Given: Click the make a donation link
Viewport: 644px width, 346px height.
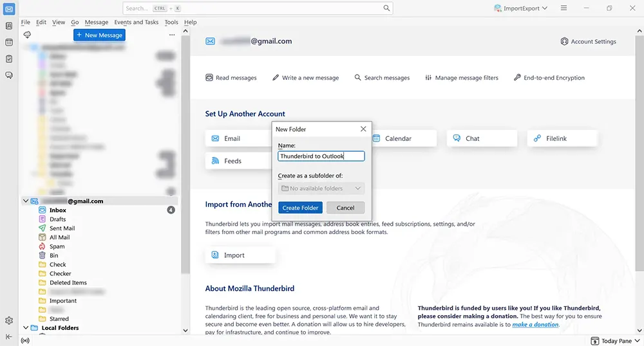Looking at the screenshot, I should click(x=535, y=324).
